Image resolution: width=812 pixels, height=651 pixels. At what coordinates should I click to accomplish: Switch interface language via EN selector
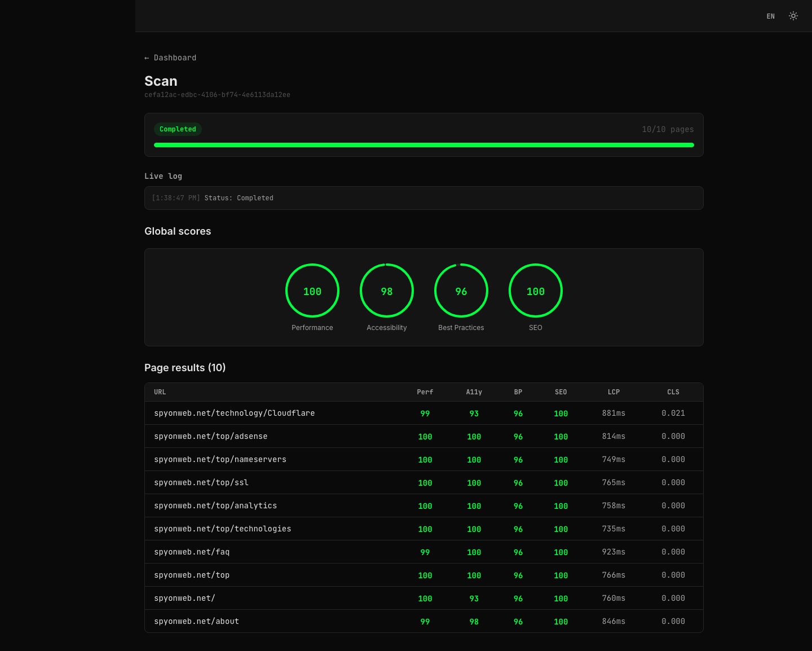tap(770, 16)
